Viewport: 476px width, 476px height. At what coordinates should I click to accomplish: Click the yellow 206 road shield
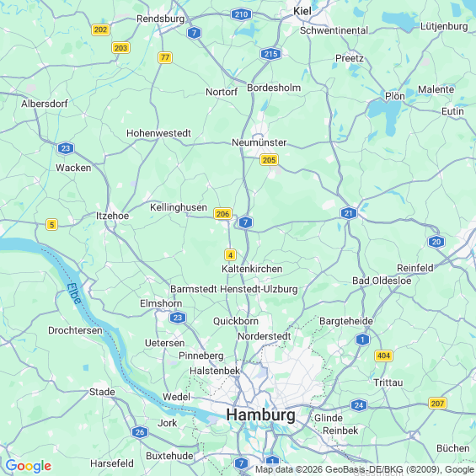coord(222,214)
